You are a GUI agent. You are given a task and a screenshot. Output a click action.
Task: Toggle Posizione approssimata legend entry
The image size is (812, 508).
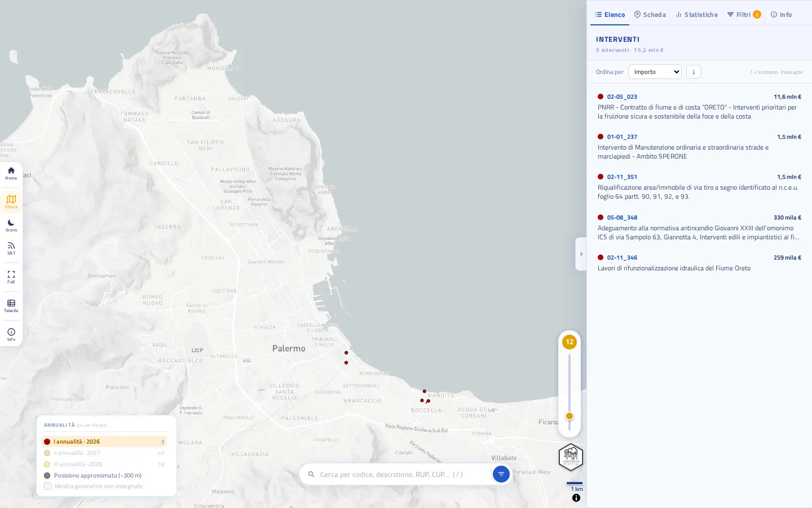pos(93,476)
